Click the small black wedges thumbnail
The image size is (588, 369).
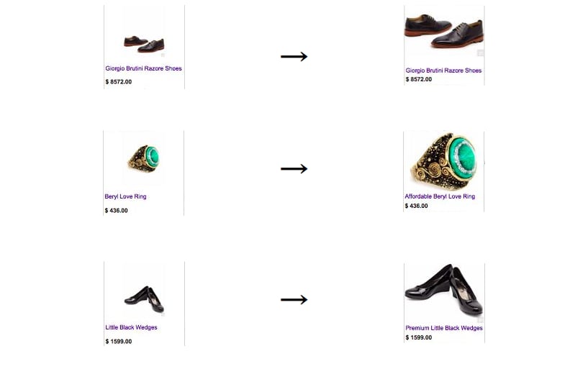(144, 299)
